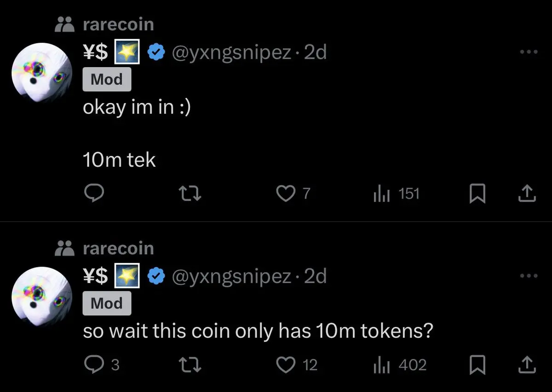
Task: Share the "10m tokens" question post
Action: [527, 365]
